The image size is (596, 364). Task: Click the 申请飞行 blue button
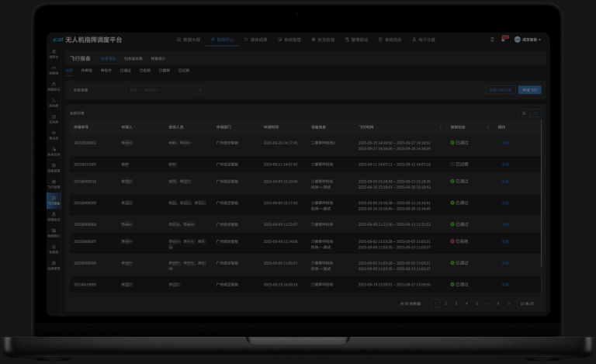(529, 90)
